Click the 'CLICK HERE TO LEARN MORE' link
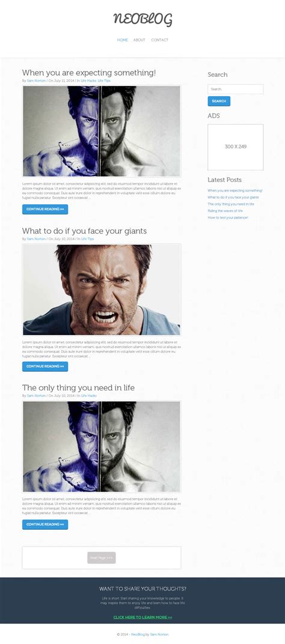This screenshot has height=644, width=285. tap(142, 618)
